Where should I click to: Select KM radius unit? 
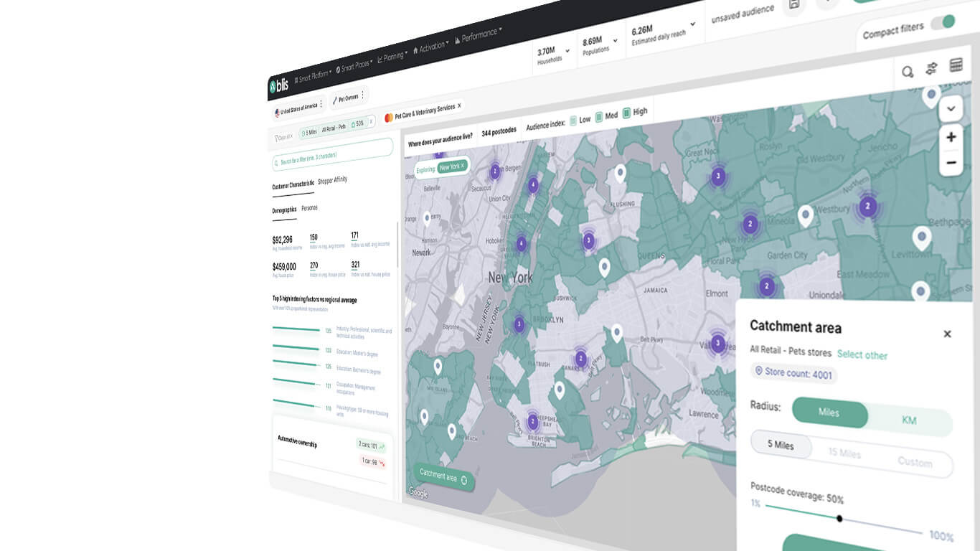click(x=909, y=420)
